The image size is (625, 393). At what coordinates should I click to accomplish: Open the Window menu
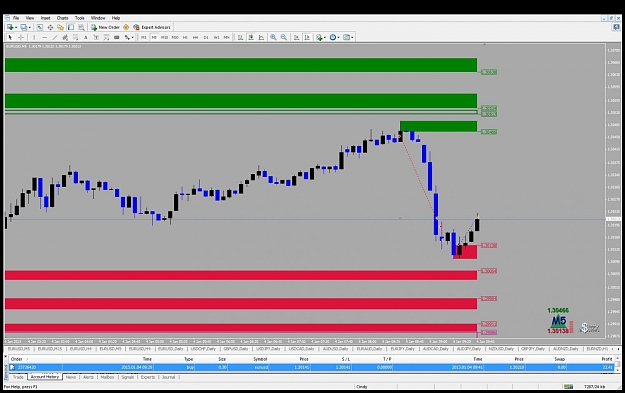pos(98,18)
